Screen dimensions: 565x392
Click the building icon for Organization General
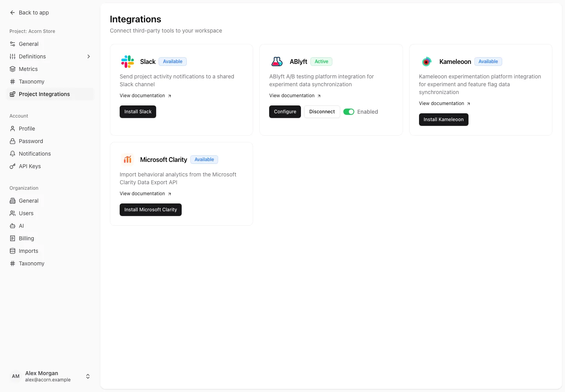click(x=13, y=201)
